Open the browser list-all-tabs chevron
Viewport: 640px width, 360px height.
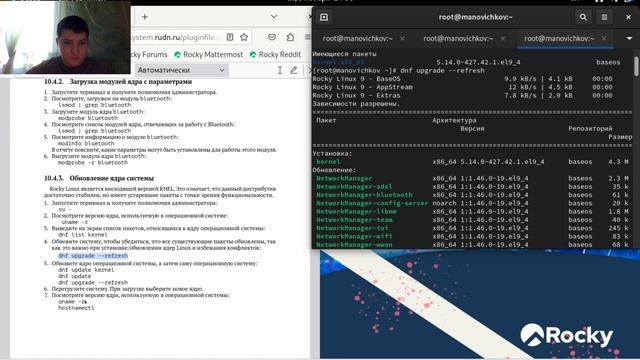click(273, 17)
